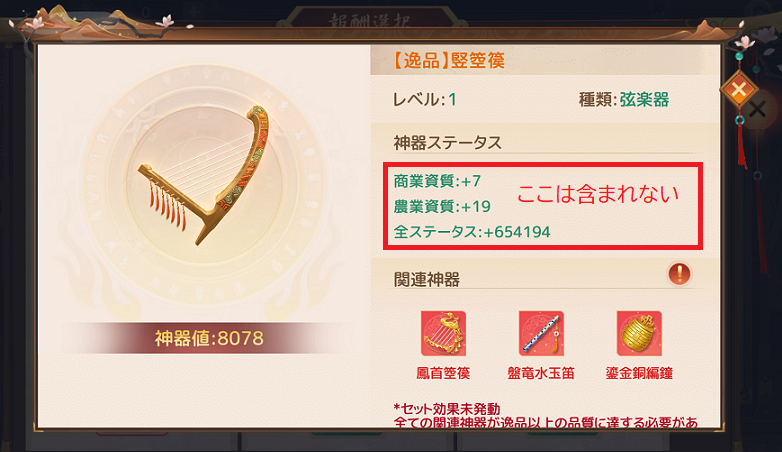Image resolution: width=782 pixels, height=452 pixels.
Task: Click the 鳳首箜篌 name label
Action: tap(443, 373)
